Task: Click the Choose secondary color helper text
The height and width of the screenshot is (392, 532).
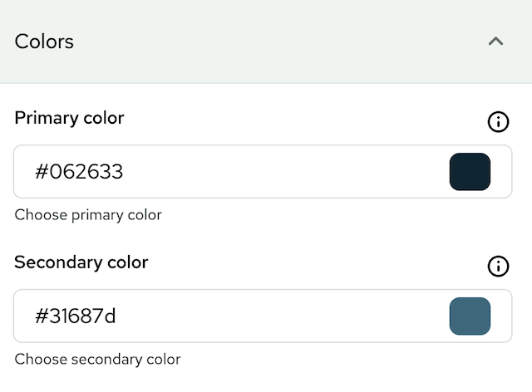Action: pyautogui.click(x=96, y=360)
